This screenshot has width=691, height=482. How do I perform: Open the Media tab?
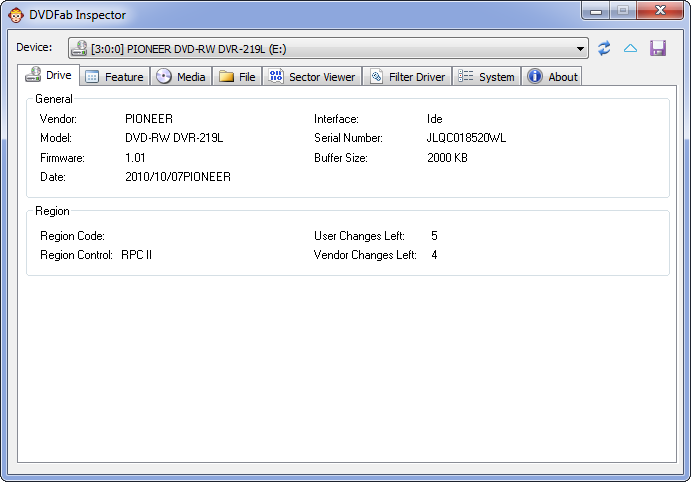[x=181, y=77]
